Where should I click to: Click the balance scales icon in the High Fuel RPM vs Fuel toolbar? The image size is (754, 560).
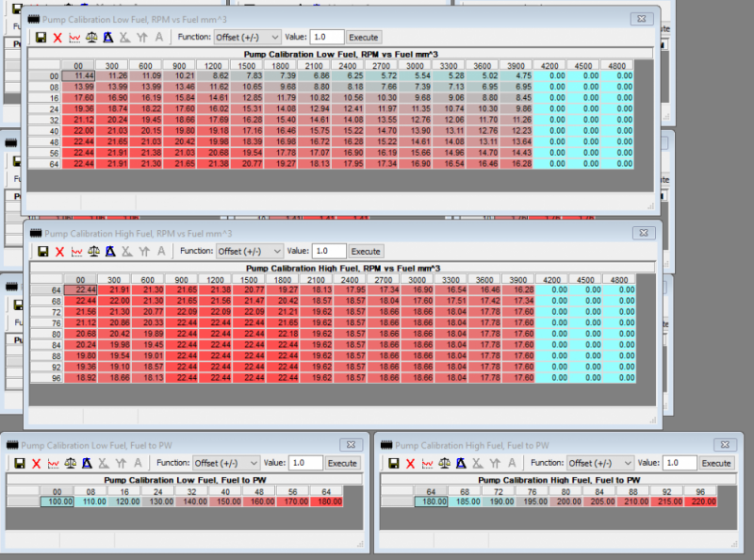(92, 252)
